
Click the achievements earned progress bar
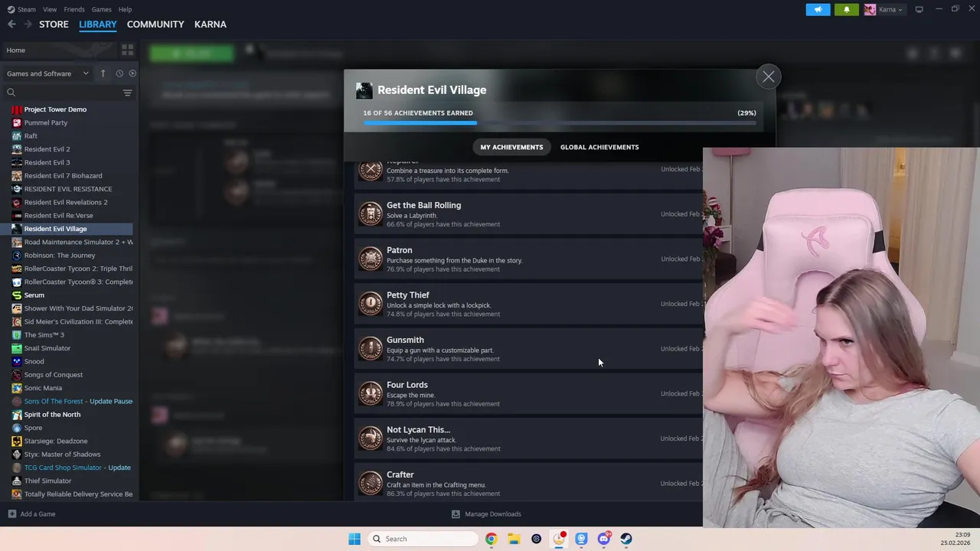tap(560, 122)
